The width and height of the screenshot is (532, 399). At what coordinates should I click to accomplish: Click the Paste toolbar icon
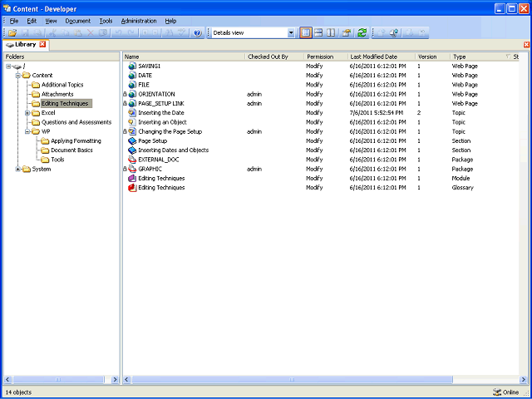coord(78,33)
